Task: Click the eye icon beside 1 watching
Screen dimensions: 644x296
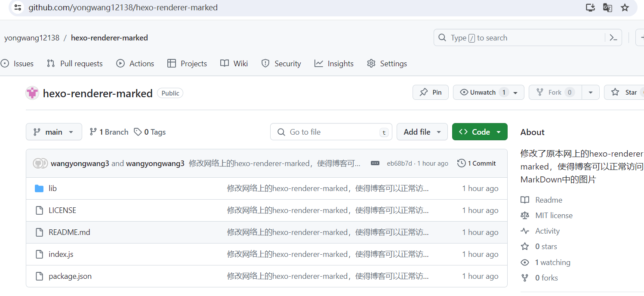Action: tap(525, 262)
